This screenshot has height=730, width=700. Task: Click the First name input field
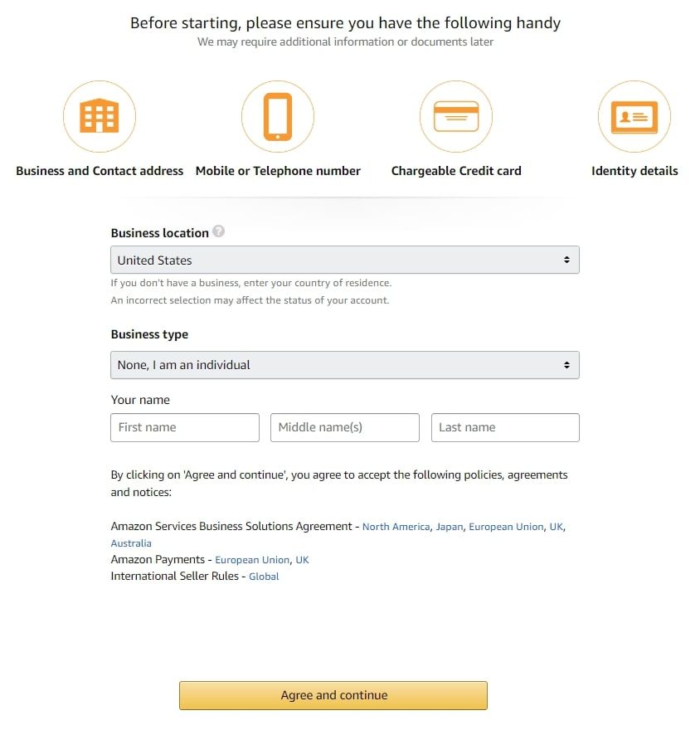pos(184,427)
